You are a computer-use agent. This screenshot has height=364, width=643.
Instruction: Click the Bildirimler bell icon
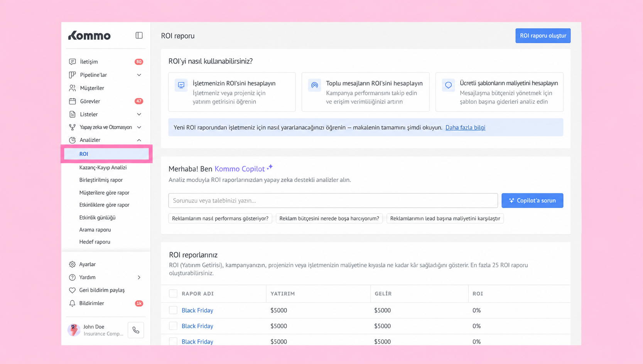point(72,303)
